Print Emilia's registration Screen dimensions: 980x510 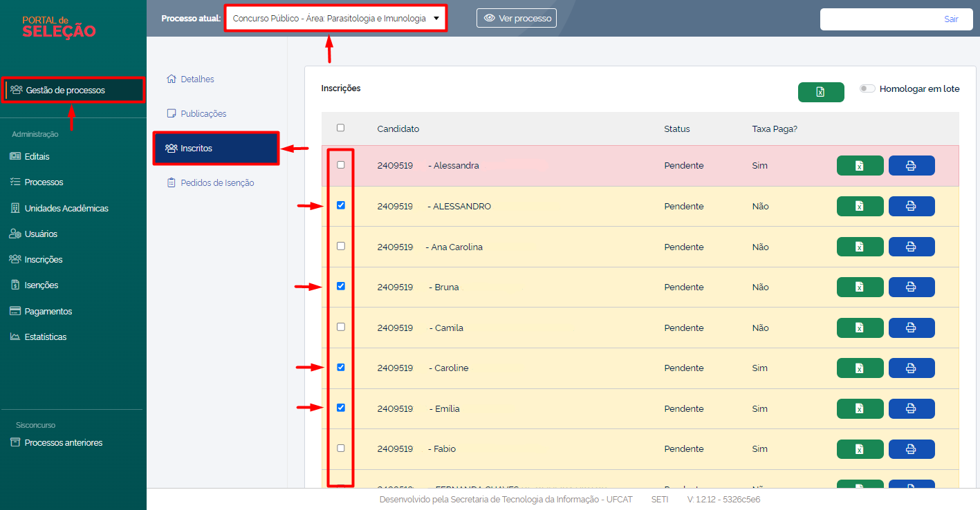(x=912, y=408)
